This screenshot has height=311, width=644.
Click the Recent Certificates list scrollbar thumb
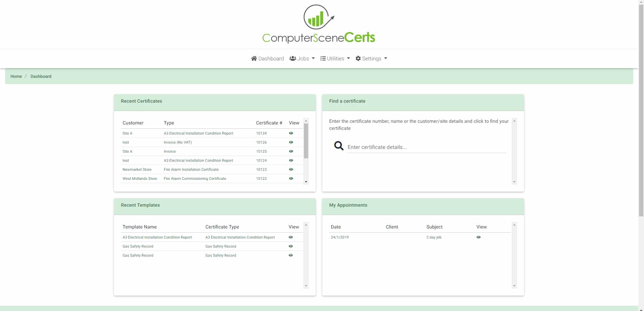306,141
